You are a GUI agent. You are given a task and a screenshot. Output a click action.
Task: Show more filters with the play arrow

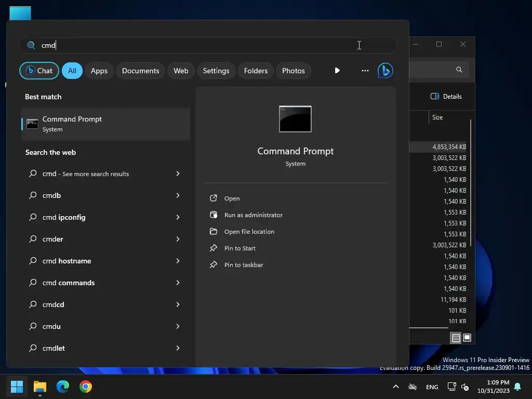tap(337, 71)
